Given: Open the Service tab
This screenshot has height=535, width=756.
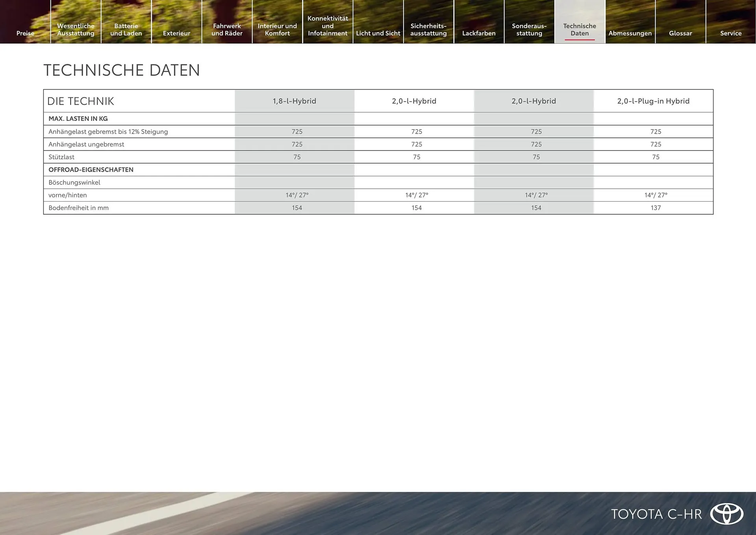Looking at the screenshot, I should pos(731,33).
